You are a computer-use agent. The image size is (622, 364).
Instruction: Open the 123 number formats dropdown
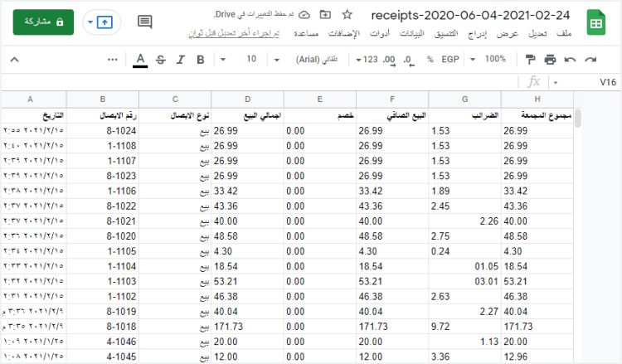(367, 60)
